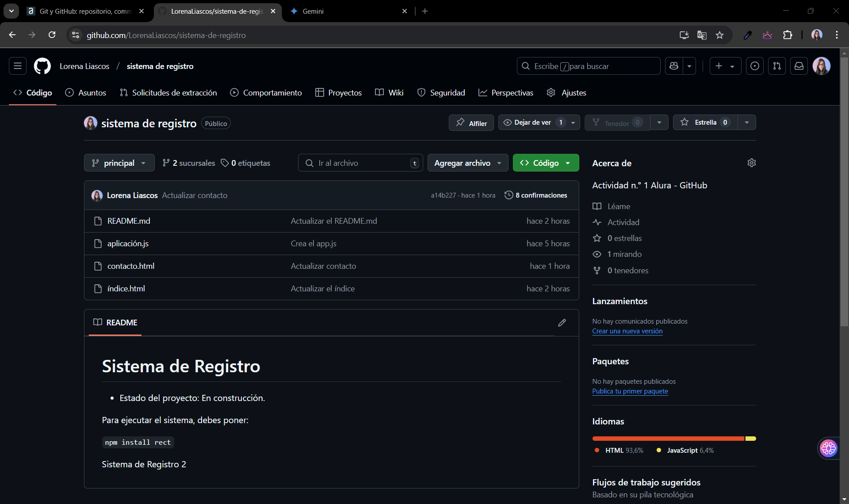This screenshot has width=849, height=504.
Task: Open the Solicitudes de extracción tab
Action: click(168, 92)
